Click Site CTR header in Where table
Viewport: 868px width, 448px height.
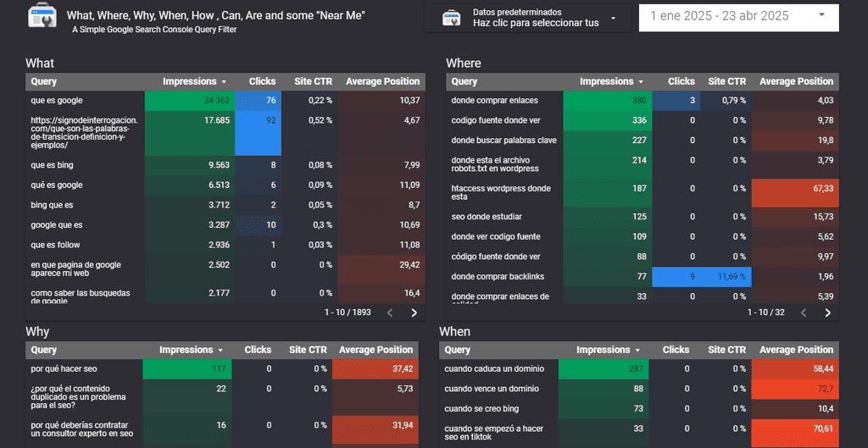727,81
